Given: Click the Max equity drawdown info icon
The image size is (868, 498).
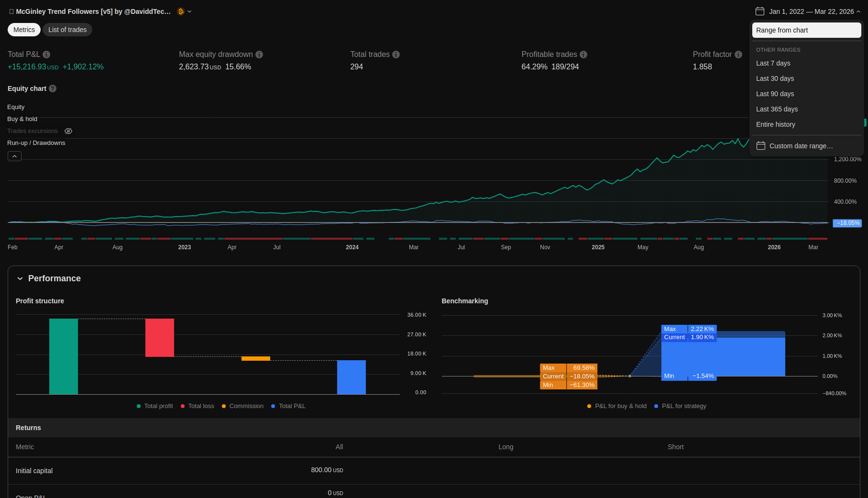Looking at the screenshot, I should click(259, 55).
